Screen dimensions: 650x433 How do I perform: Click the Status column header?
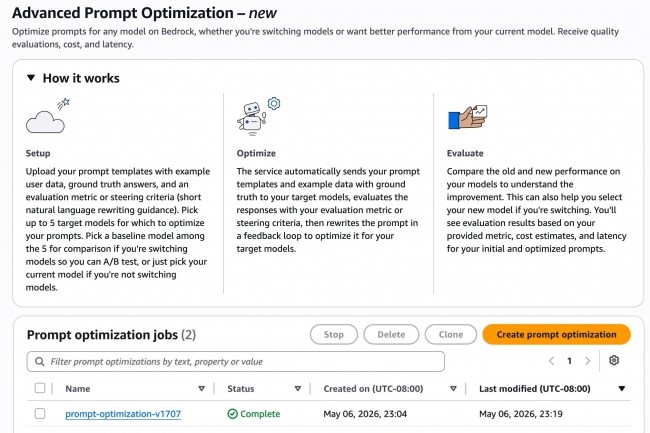tap(241, 389)
